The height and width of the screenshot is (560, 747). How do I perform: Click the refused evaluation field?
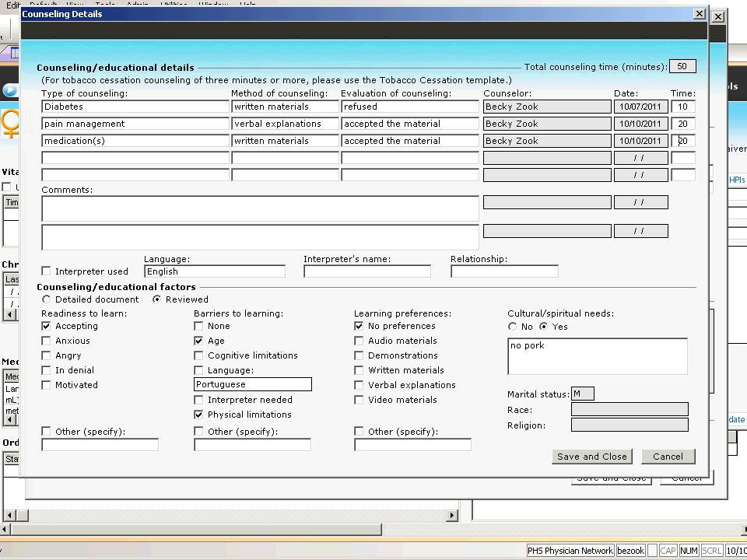(410, 107)
